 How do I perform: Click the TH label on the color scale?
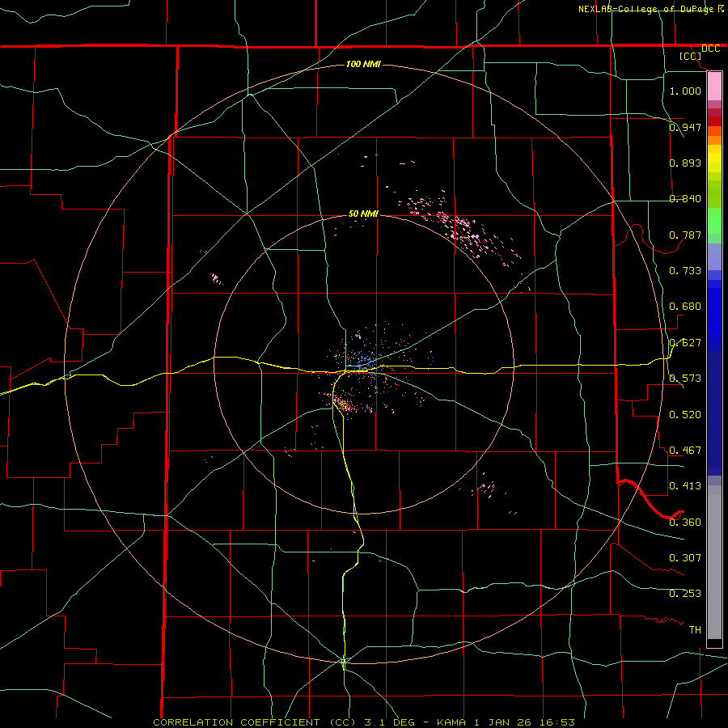pyautogui.click(x=695, y=630)
